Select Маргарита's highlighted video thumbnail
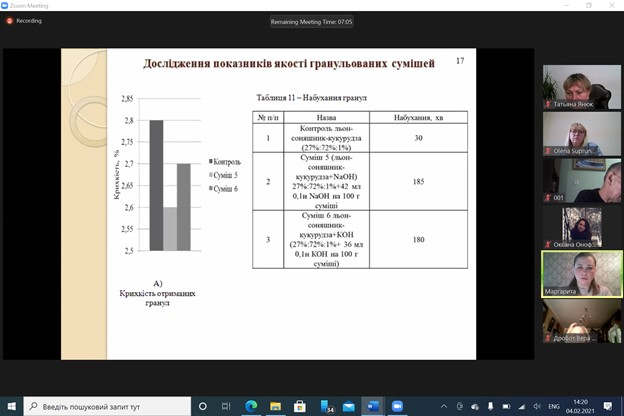Viewport: 624px width, 416px height. click(581, 274)
